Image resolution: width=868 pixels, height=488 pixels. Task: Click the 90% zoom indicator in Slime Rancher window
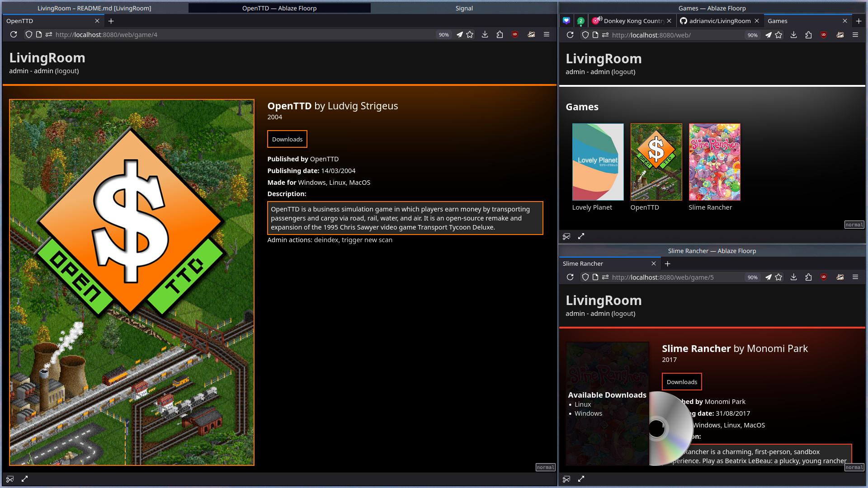[x=752, y=277]
